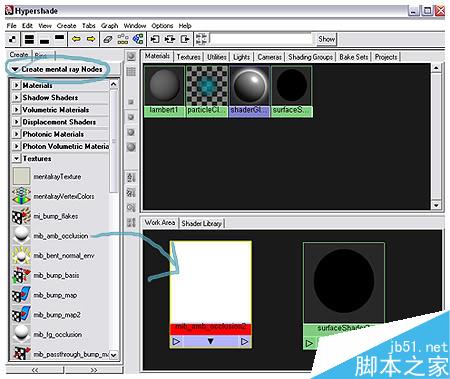Clear graph with eraser icon

108,39
